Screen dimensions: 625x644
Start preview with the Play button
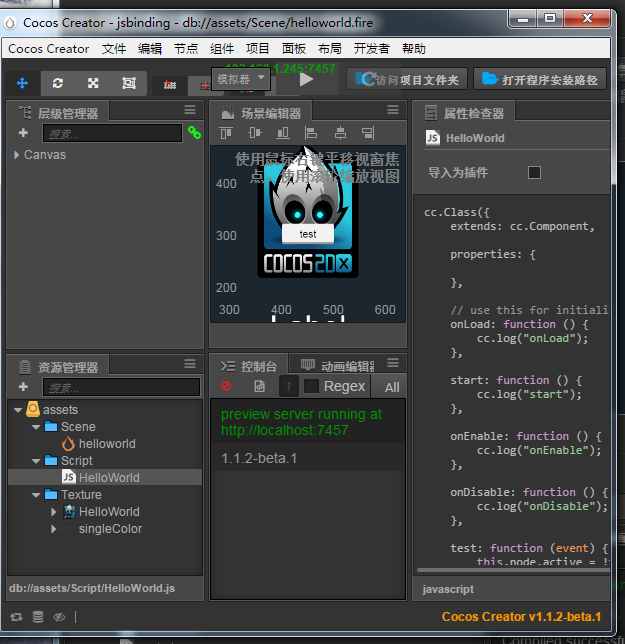pos(306,80)
